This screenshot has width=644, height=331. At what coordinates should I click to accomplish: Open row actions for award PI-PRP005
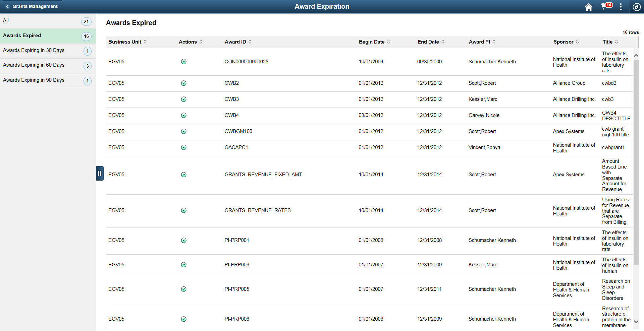tap(184, 289)
